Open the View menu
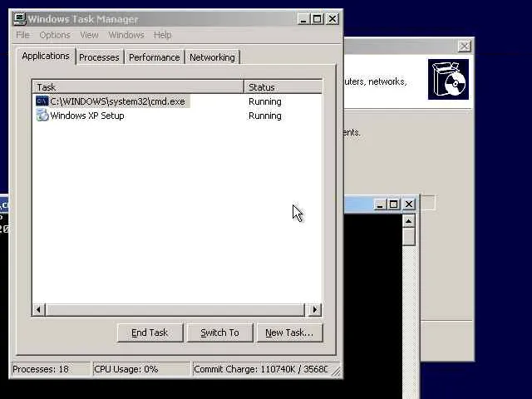This screenshot has width=532, height=399. tap(89, 35)
